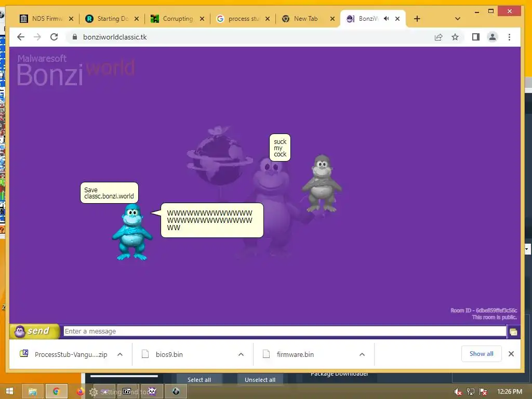Click the Bonzi send button
The height and width of the screenshot is (399, 532).
pyautogui.click(x=35, y=331)
